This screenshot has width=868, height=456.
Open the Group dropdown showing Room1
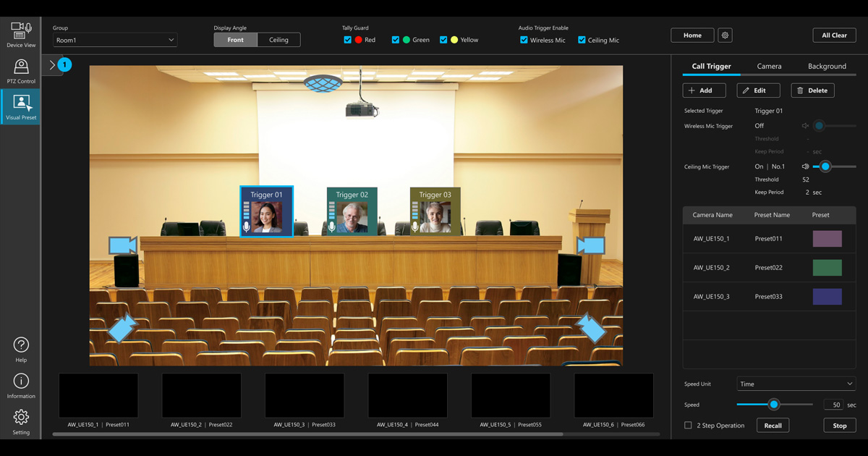point(114,40)
